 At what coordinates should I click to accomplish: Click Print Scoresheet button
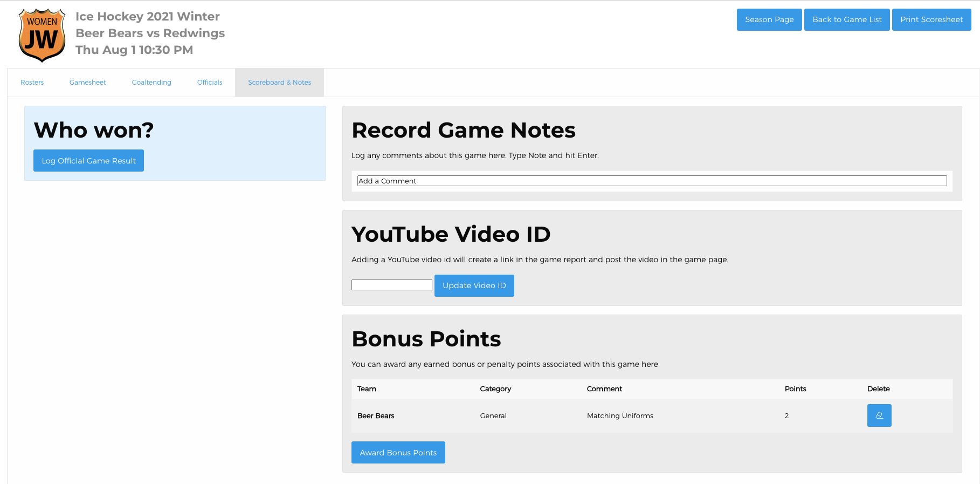931,19
